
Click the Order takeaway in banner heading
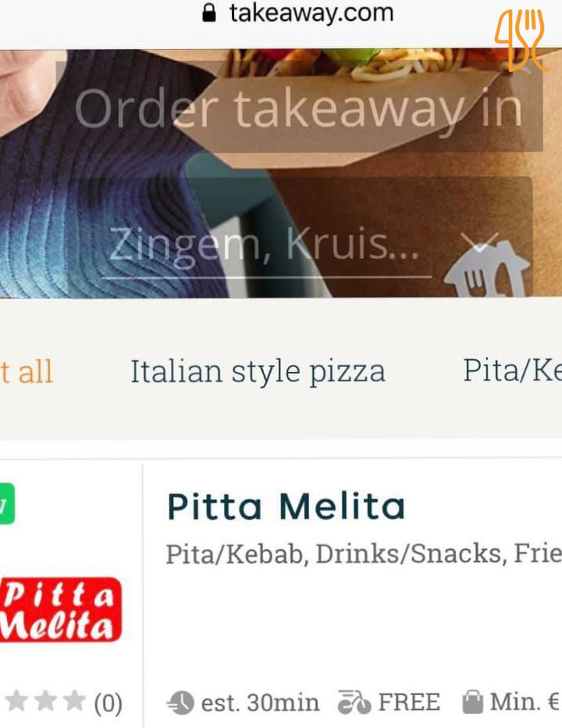point(299,109)
